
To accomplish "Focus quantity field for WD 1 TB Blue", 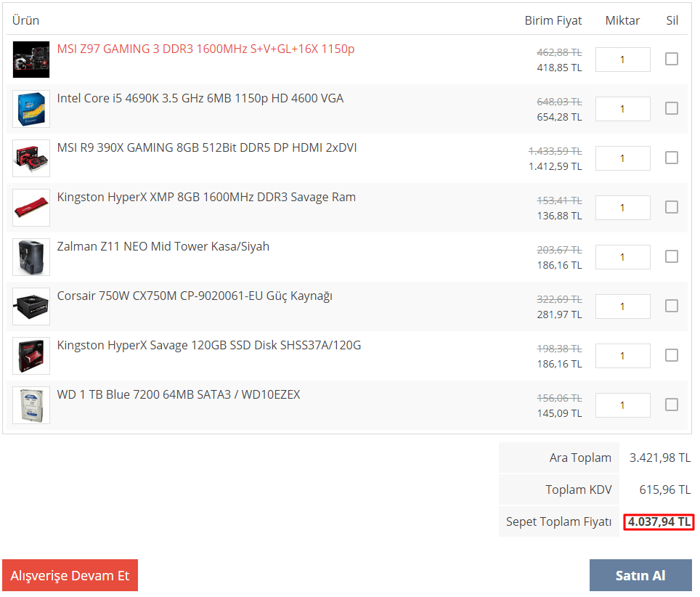I will pos(623,405).
